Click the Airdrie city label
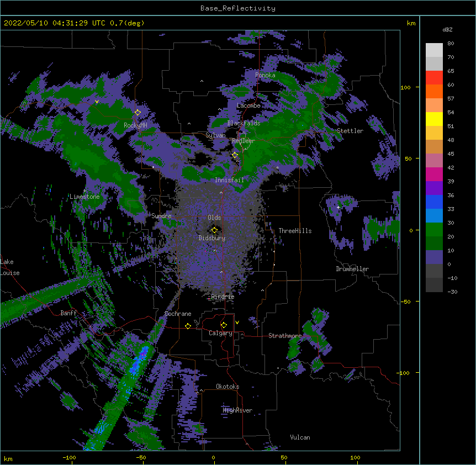The height and width of the screenshot is (465, 476). click(223, 297)
